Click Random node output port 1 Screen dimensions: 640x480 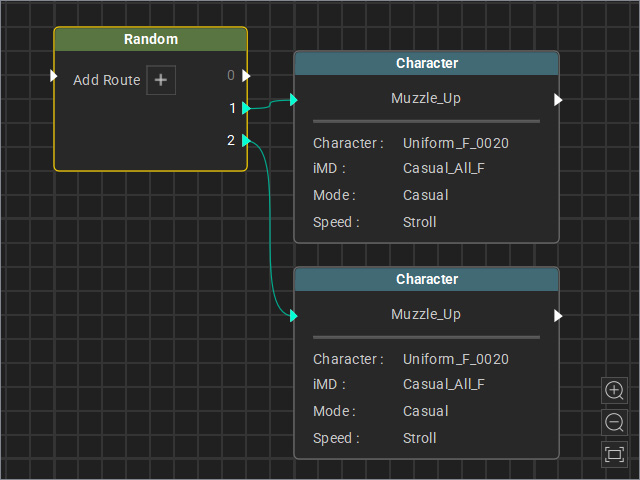(x=246, y=108)
